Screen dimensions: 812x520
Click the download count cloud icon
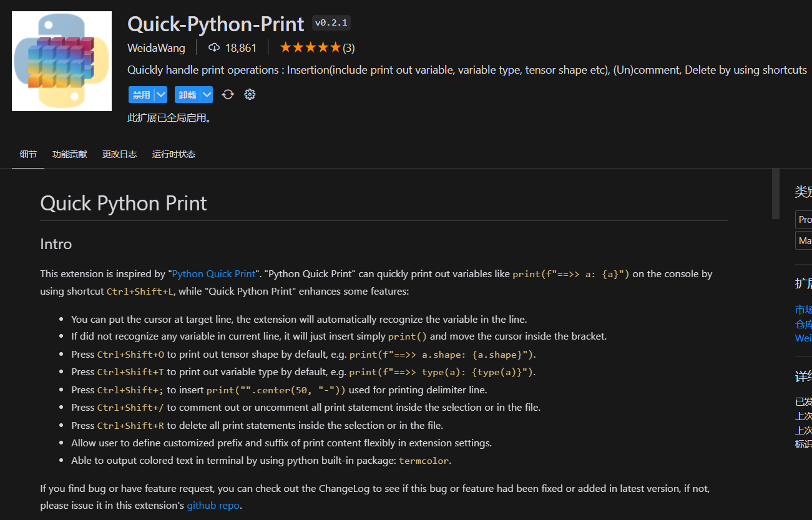[x=214, y=47]
